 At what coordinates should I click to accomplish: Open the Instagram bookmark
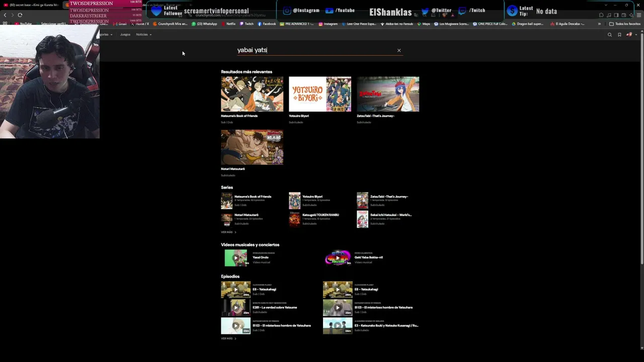[x=329, y=24]
